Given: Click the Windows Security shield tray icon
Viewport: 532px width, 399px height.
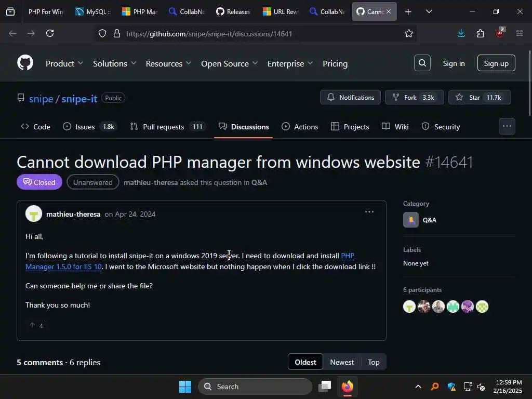Looking at the screenshot, I should 451,387.
